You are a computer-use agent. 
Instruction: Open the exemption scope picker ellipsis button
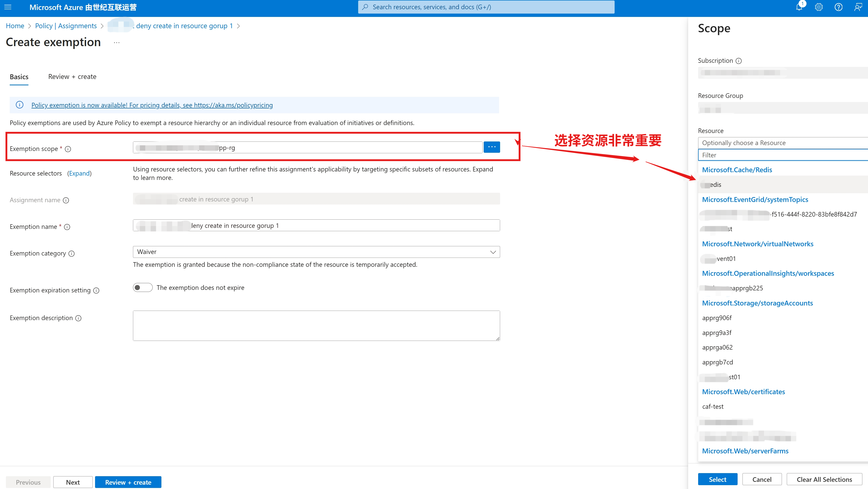(x=492, y=147)
